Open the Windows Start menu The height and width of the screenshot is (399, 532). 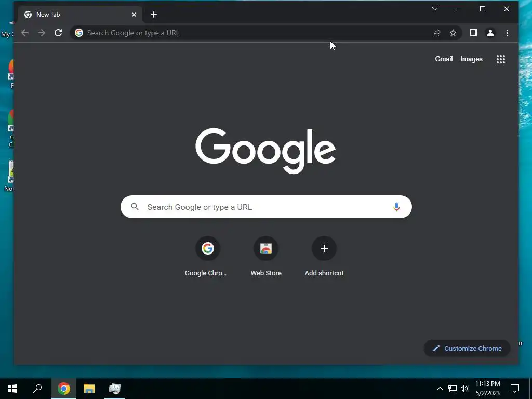[x=12, y=389]
